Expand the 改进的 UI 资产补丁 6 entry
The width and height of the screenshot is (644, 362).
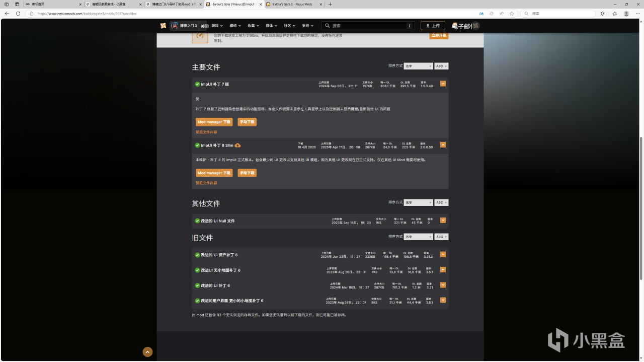(x=443, y=254)
